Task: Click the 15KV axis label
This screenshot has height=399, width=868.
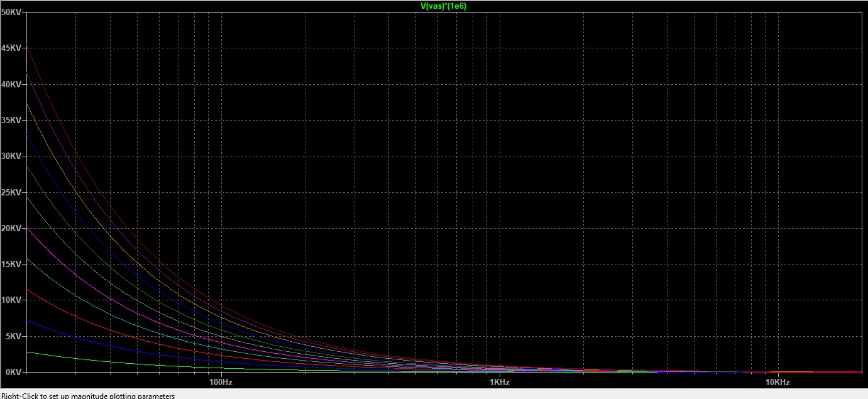Action: click(x=12, y=265)
